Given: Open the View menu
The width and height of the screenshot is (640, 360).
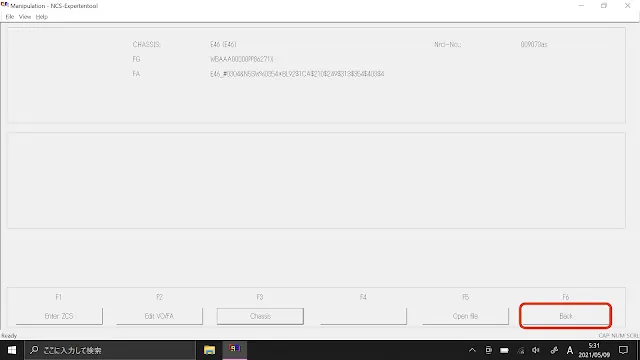Looking at the screenshot, I should pos(25,17).
